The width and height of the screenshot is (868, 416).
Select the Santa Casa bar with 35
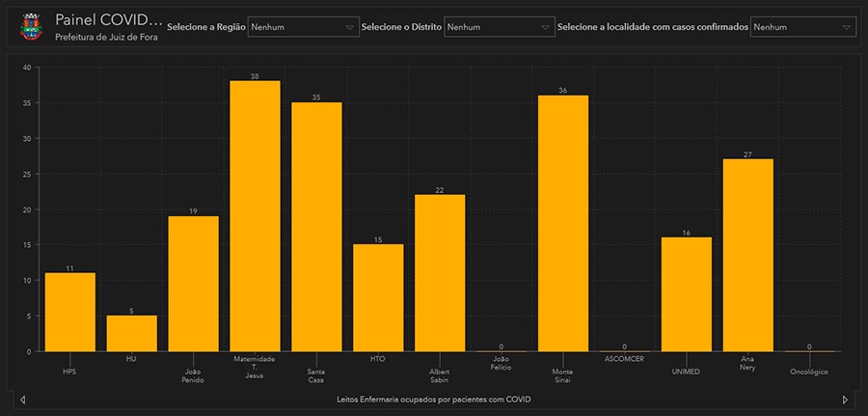(x=316, y=227)
